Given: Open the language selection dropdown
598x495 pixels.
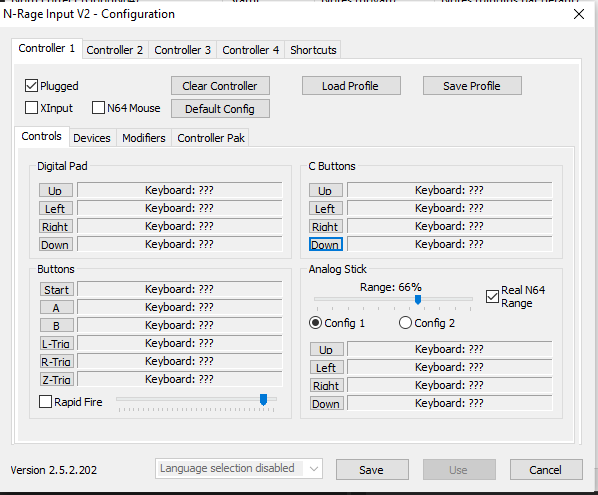Looking at the screenshot, I should pyautogui.click(x=239, y=469).
